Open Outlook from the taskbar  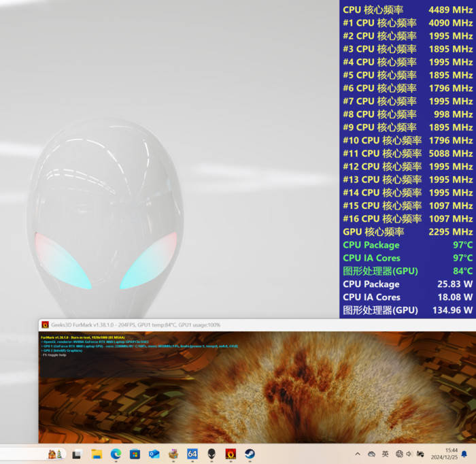click(x=154, y=454)
